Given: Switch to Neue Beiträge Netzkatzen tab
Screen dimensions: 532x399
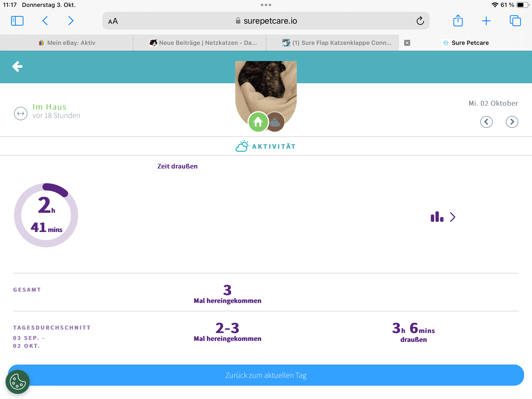Looking at the screenshot, I should (x=200, y=43).
